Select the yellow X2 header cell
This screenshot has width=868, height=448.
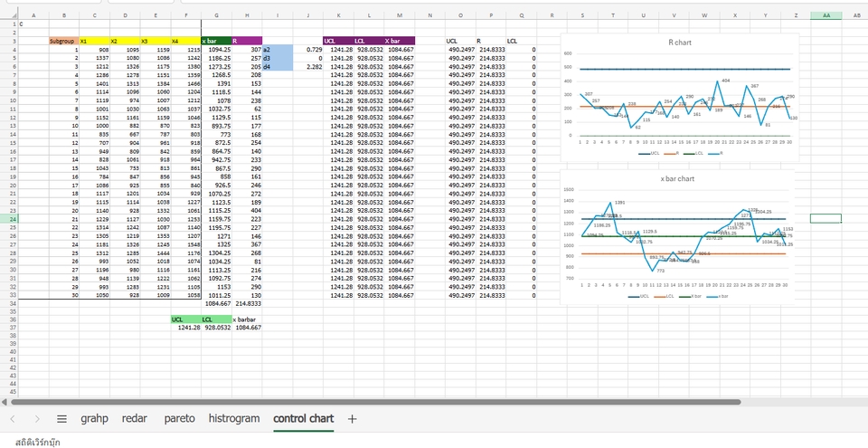pos(125,41)
